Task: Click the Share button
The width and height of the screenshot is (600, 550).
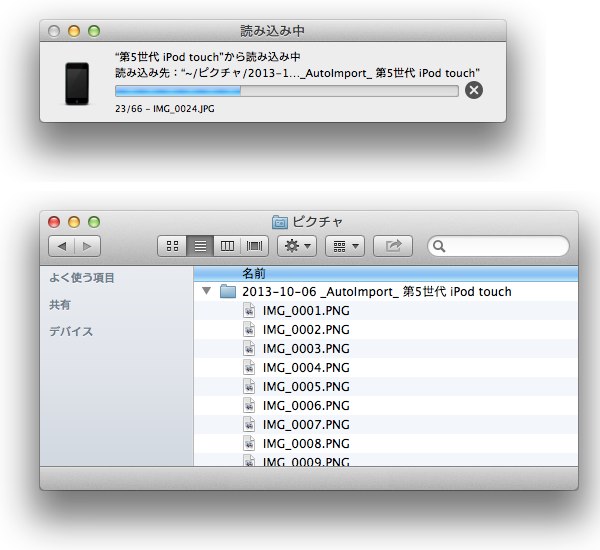Action: [x=393, y=246]
